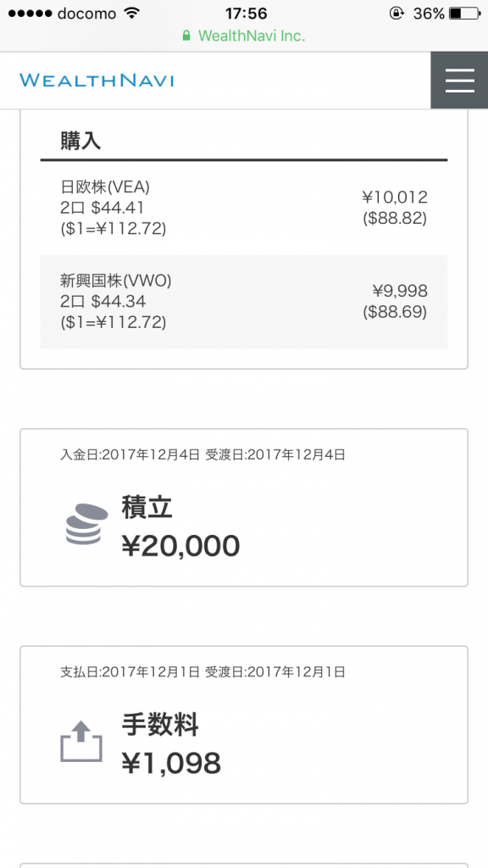Tap the 17:56 clock in the status bar
The image size is (488, 868).
(x=247, y=14)
